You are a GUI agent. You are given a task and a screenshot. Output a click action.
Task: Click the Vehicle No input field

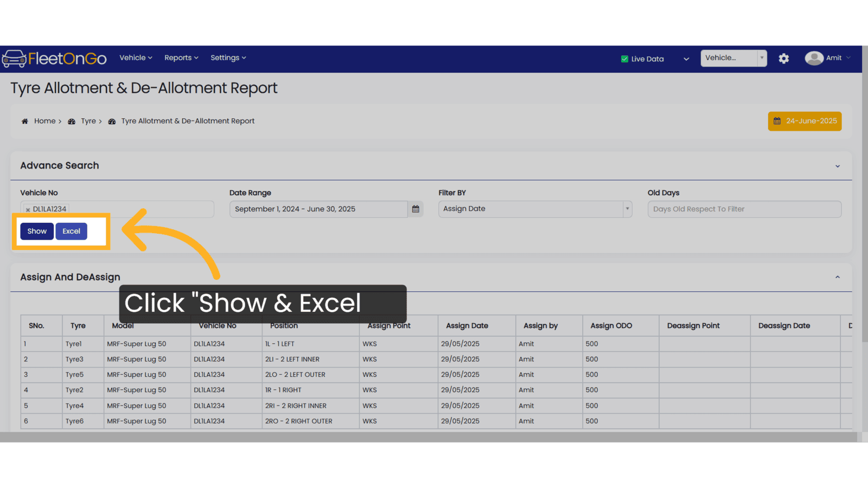(117, 209)
